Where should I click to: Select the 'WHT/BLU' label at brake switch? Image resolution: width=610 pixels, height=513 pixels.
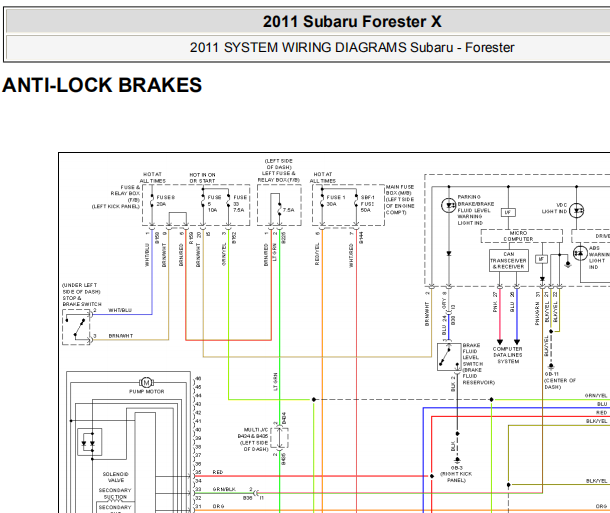(120, 310)
